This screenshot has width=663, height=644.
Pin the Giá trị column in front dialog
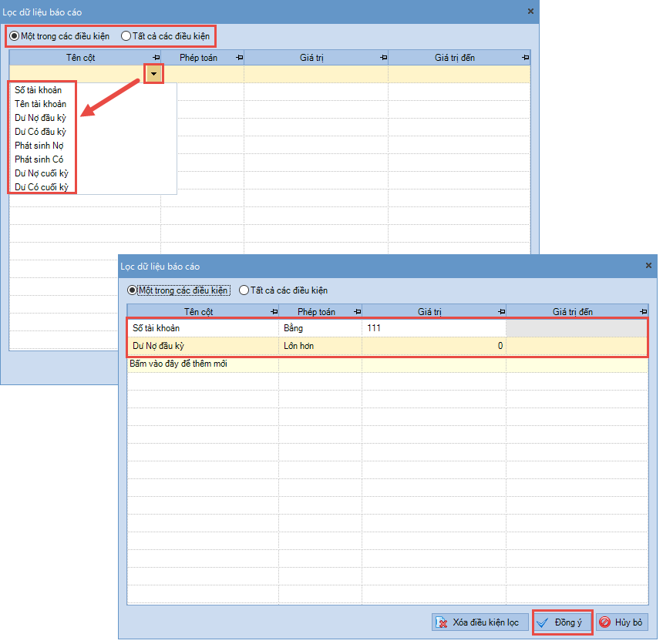(501, 312)
